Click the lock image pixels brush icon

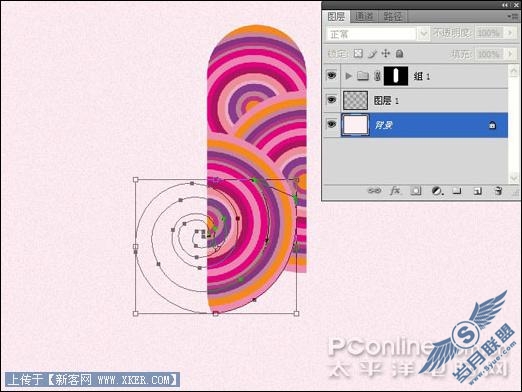pos(372,54)
